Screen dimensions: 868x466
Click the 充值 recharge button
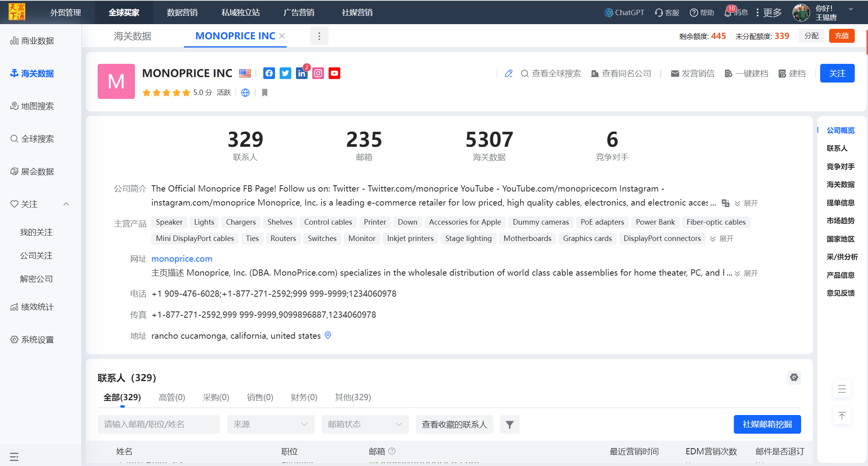[842, 36]
